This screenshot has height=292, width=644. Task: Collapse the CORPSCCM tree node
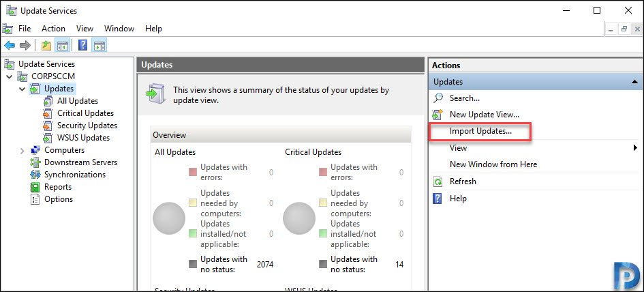click(x=10, y=76)
